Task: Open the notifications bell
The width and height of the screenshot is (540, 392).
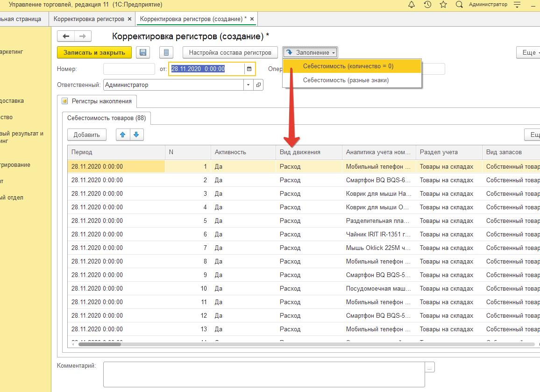Action: (x=411, y=5)
